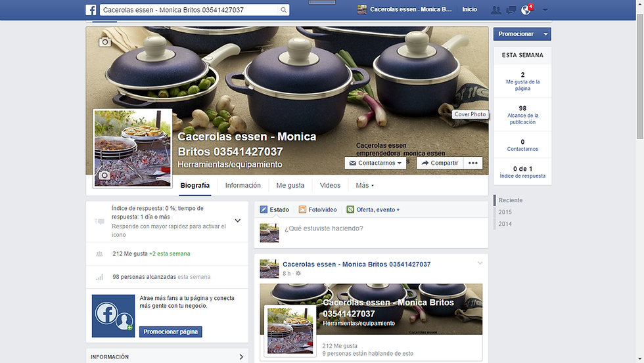This screenshot has height=363, width=644.
Task: Select Estado composer option
Action: tap(275, 209)
